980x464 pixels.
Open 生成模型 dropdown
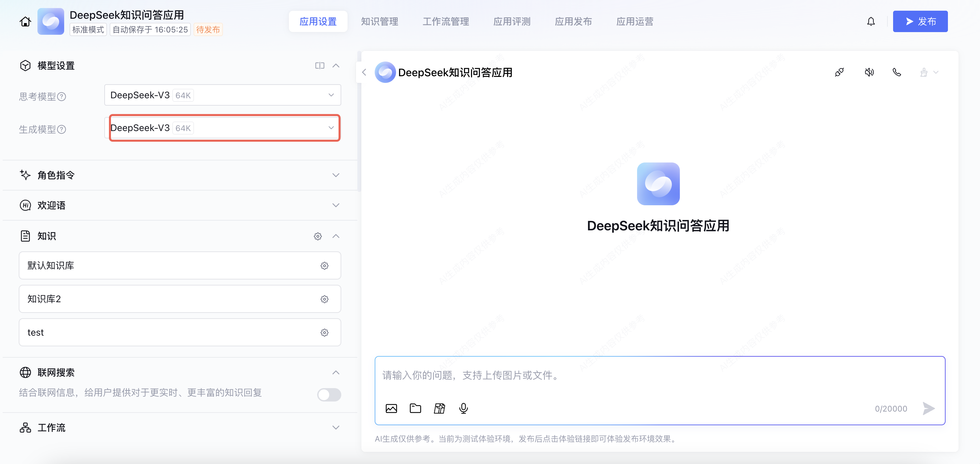(225, 128)
